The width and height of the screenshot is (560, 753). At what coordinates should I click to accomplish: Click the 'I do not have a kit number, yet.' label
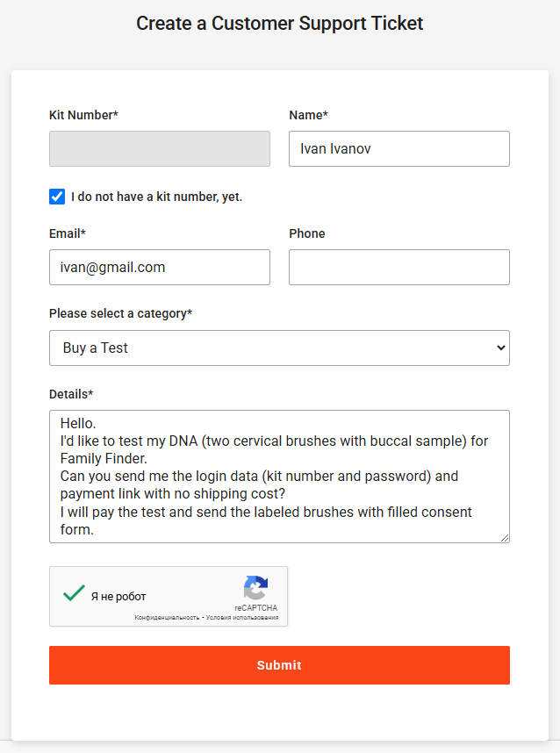pos(156,197)
